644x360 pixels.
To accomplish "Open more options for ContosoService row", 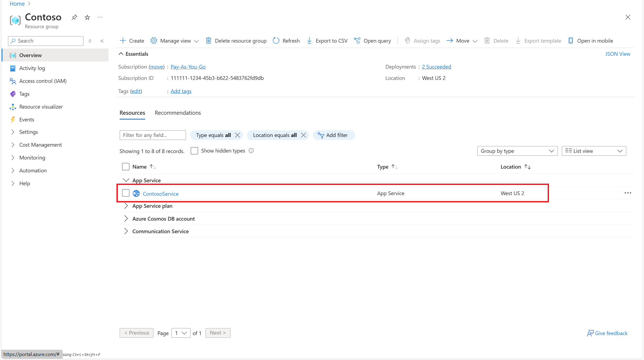I will click(628, 193).
